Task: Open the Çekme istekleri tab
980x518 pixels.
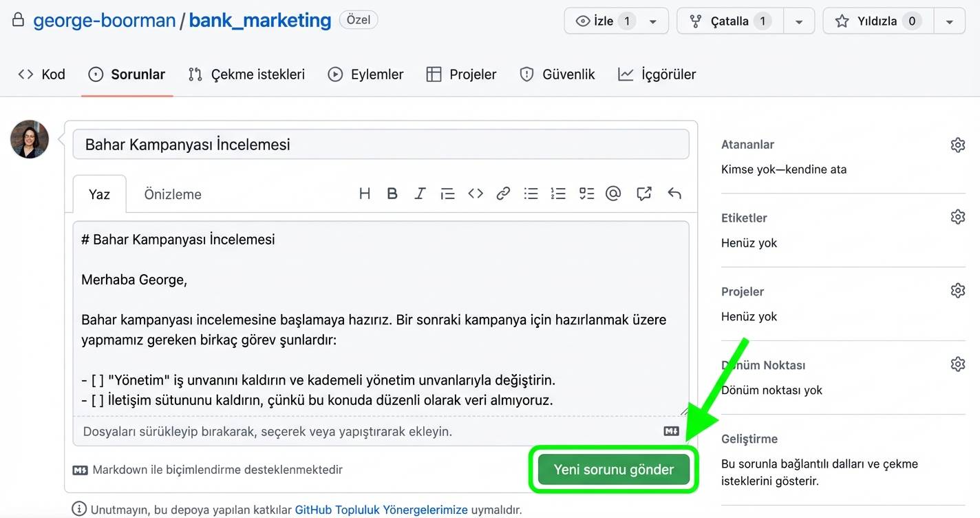Action: pos(247,74)
